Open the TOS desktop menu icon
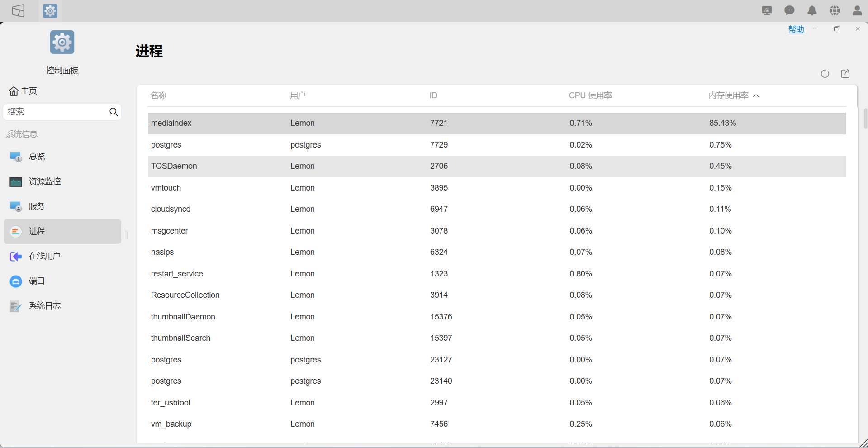868x448 pixels. pyautogui.click(x=18, y=11)
